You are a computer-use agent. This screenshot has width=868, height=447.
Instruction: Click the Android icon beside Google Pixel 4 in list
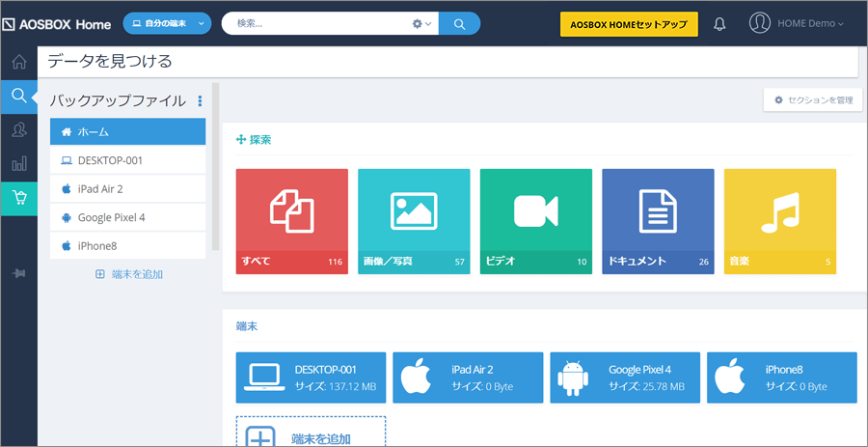pos(67,217)
